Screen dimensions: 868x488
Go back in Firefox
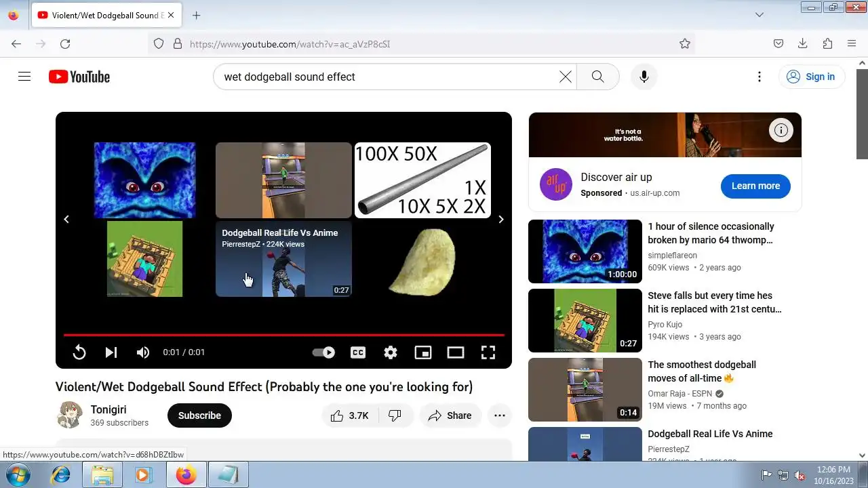[16, 44]
